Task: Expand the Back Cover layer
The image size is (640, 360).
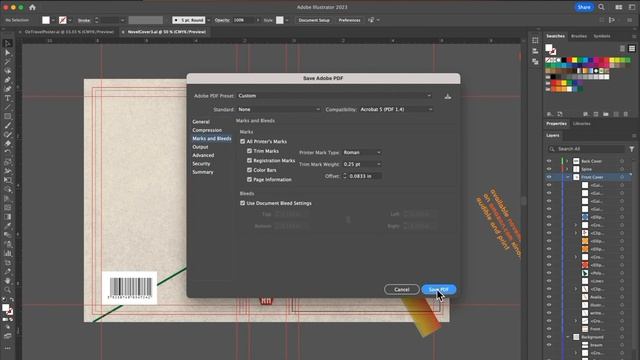Action: [x=567, y=161]
